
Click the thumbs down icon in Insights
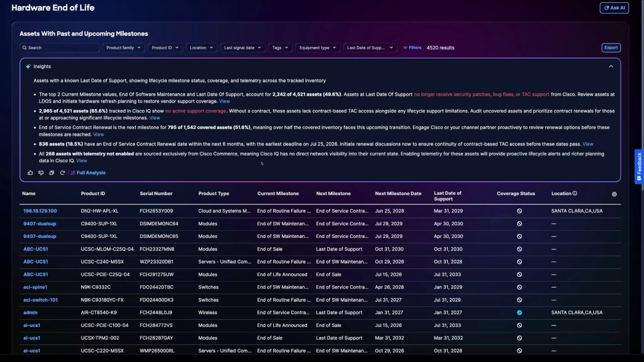coord(41,173)
